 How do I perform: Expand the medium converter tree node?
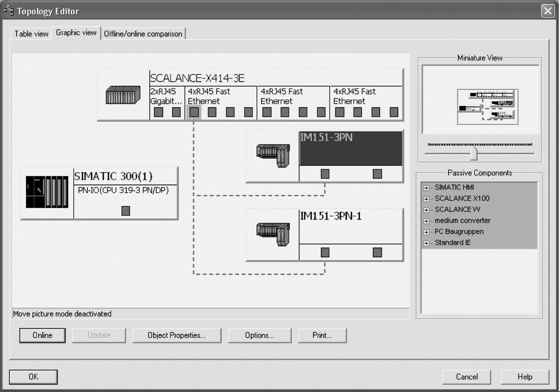[x=426, y=221]
